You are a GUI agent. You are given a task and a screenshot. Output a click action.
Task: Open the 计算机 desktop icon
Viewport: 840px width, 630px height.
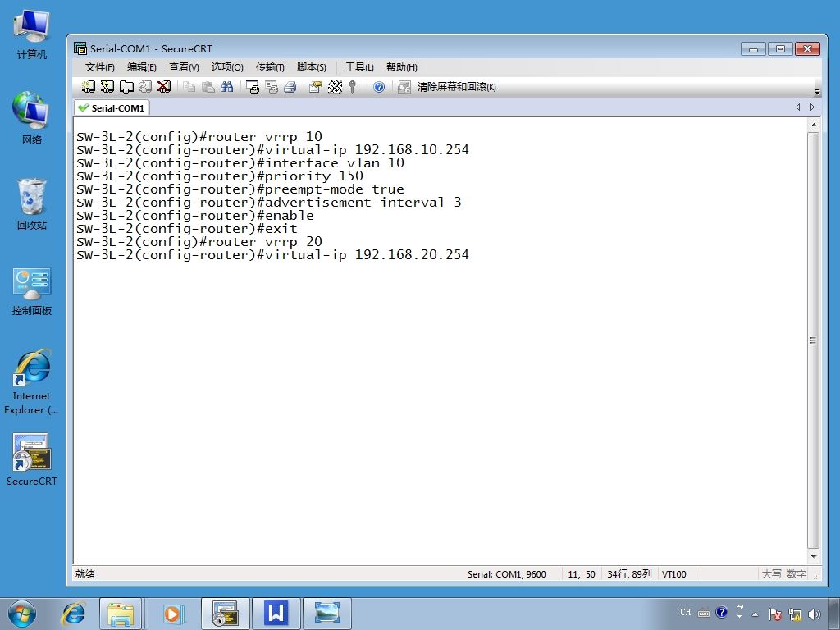pos(32,34)
